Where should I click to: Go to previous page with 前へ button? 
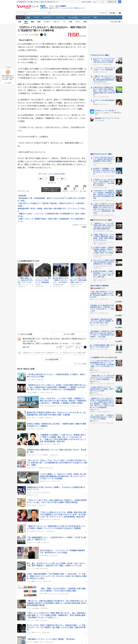click(x=41, y=178)
